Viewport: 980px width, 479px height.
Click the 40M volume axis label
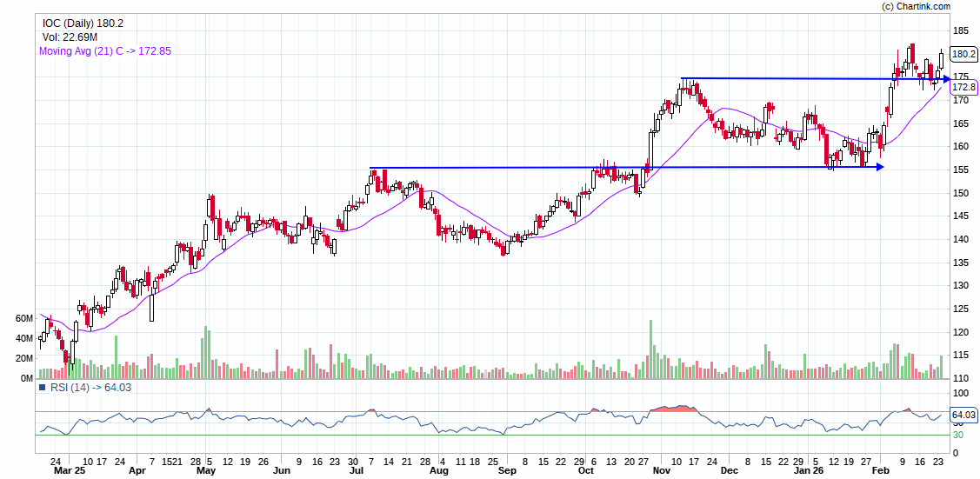[24, 338]
